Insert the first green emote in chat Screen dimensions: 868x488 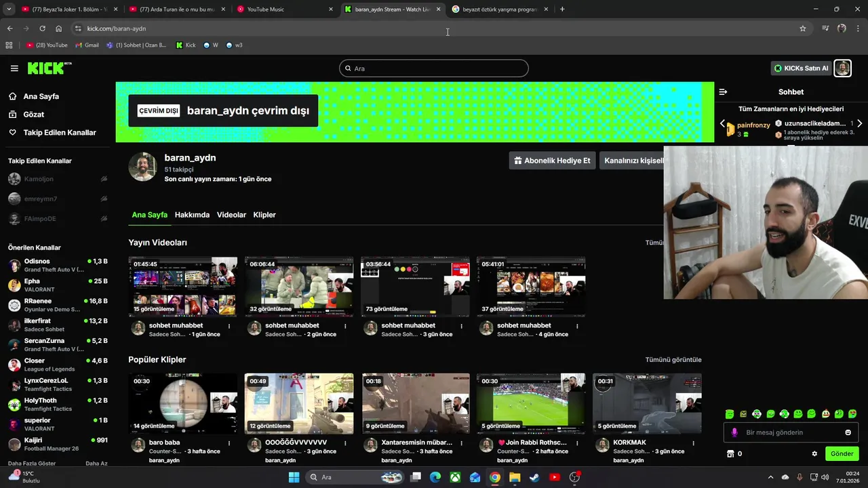click(x=730, y=414)
